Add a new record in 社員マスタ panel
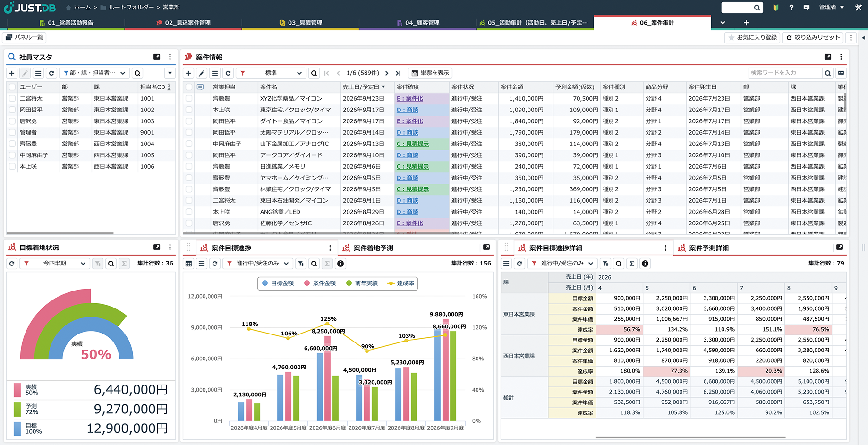This screenshot has height=445, width=868. (12, 73)
